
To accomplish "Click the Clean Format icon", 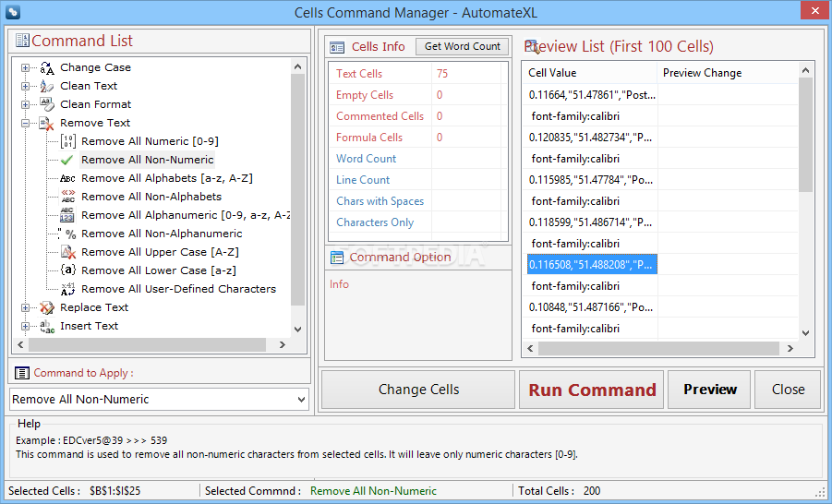I will click(x=47, y=104).
